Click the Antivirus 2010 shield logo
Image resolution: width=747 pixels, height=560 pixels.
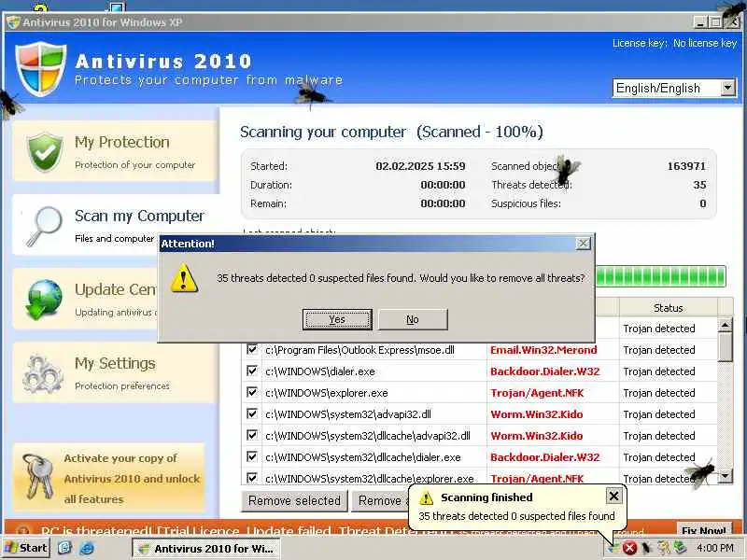click(40, 68)
